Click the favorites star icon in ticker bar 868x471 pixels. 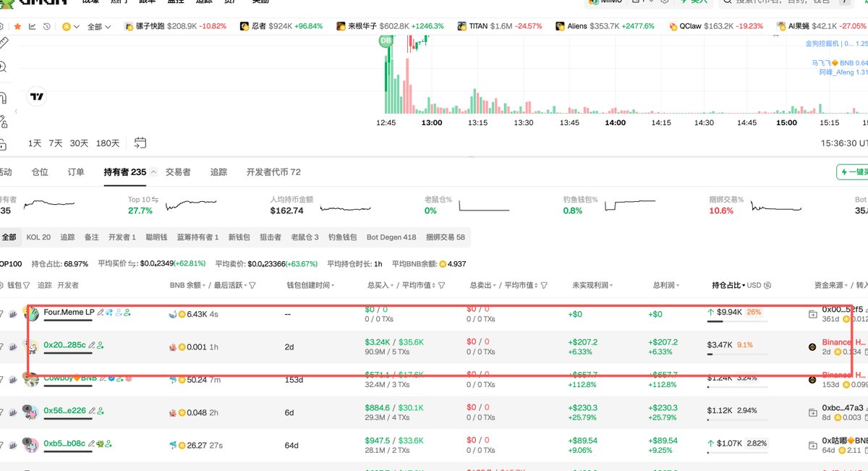click(17, 26)
